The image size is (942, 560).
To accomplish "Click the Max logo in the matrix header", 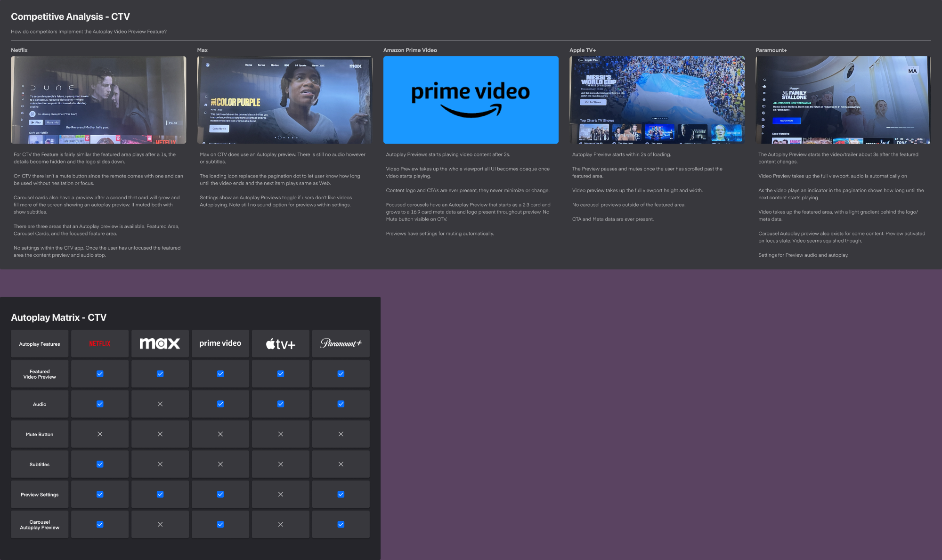I will point(160,344).
